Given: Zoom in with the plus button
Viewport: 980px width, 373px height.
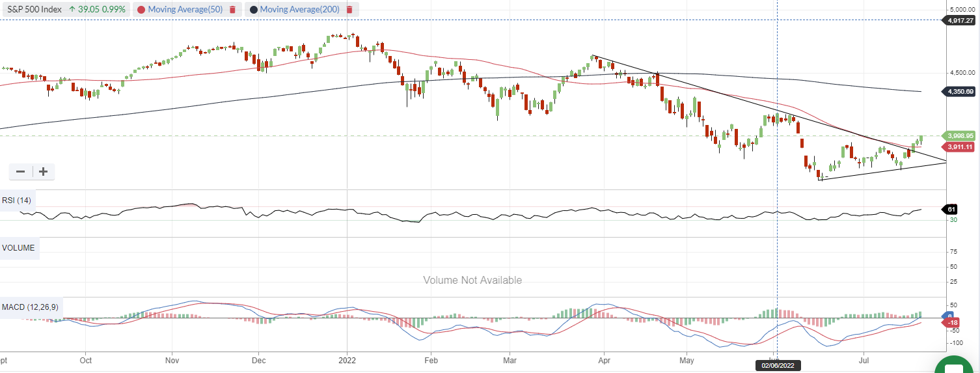Looking at the screenshot, I should click(43, 172).
